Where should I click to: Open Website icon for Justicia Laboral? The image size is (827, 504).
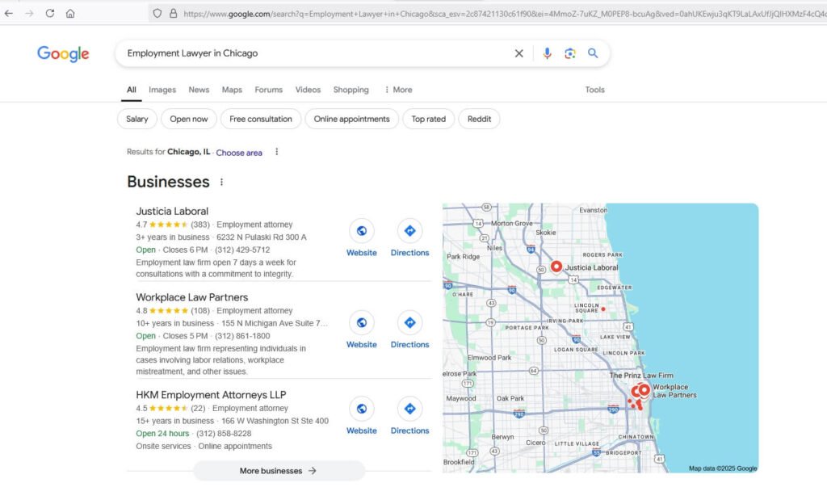tap(362, 231)
